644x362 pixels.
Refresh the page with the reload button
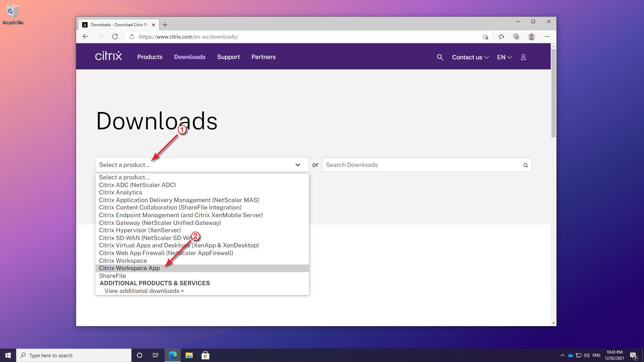[x=115, y=37]
